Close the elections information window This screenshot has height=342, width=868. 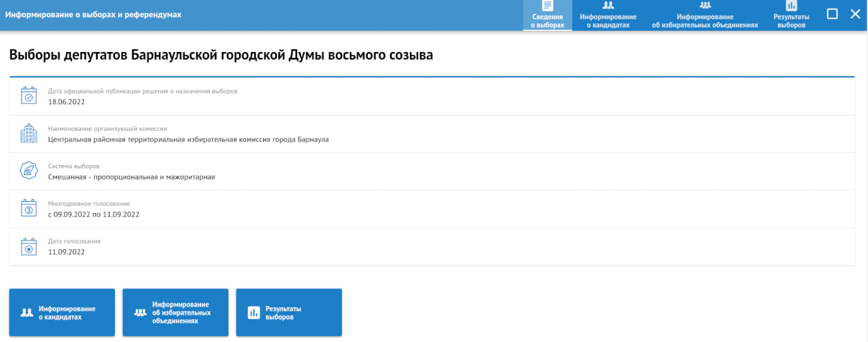click(x=855, y=14)
